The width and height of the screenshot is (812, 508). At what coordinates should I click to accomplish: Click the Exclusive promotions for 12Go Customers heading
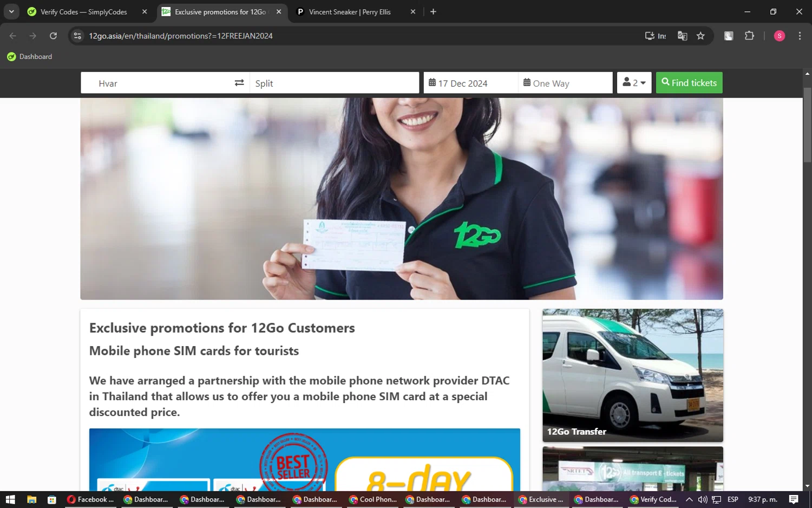pos(222,328)
